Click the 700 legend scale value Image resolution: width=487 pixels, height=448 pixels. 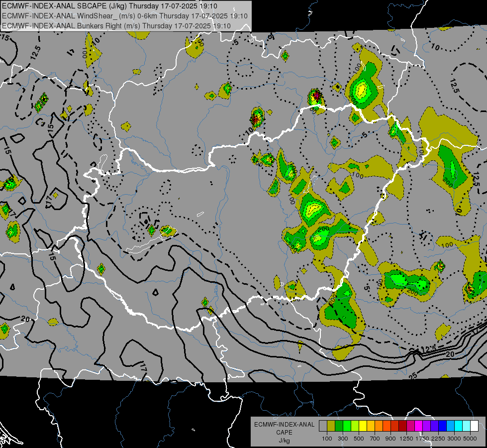(x=375, y=439)
